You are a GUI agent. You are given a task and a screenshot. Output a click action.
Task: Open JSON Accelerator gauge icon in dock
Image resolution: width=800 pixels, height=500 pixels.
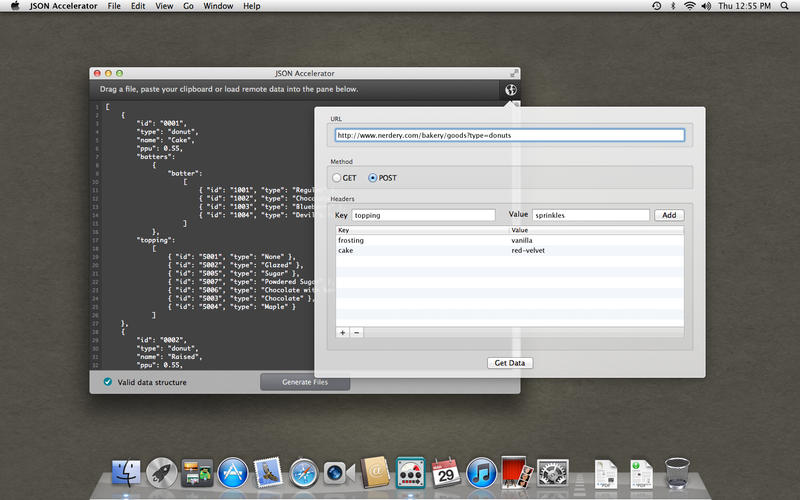point(410,472)
